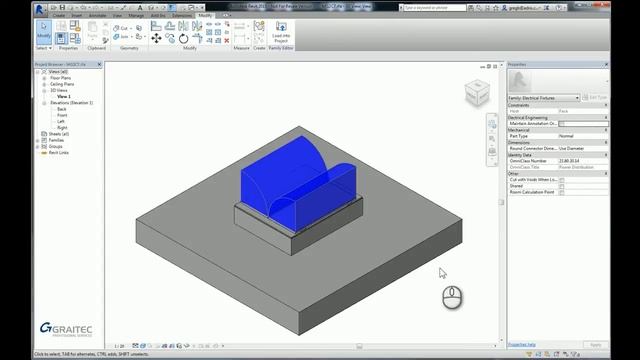The width and height of the screenshot is (640, 360).
Task: Collapse the Identity Data section
Action: tap(606, 155)
